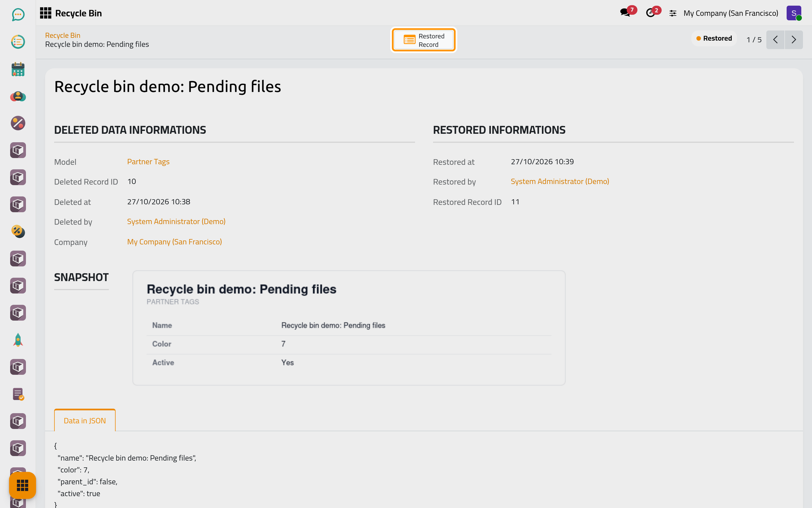
Task: Open the round dark percent-slash sidebar app icon
Action: [x=18, y=123]
